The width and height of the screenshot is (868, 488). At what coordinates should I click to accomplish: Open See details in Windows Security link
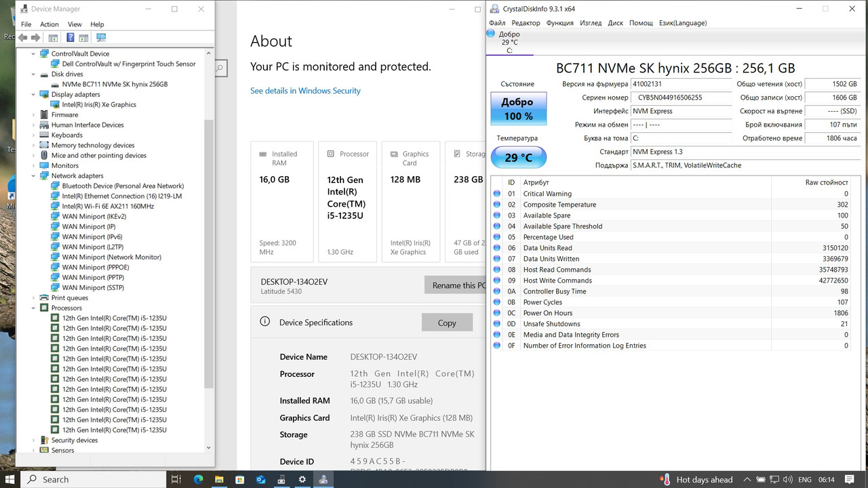pos(305,91)
